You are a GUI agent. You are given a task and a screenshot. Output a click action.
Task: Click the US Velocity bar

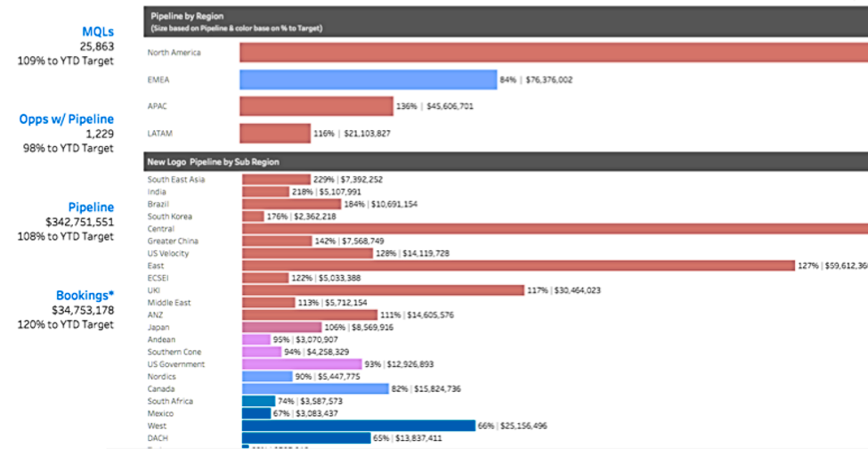point(308,253)
